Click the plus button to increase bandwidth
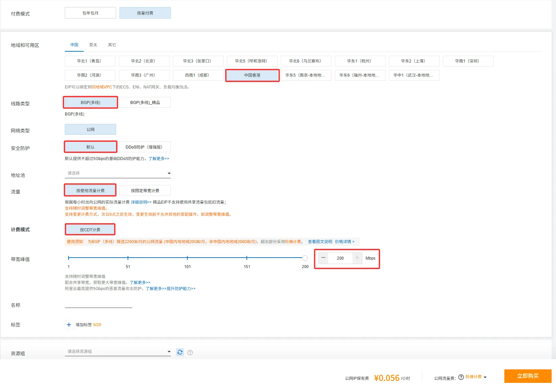The height and width of the screenshot is (392, 556). pos(357,258)
